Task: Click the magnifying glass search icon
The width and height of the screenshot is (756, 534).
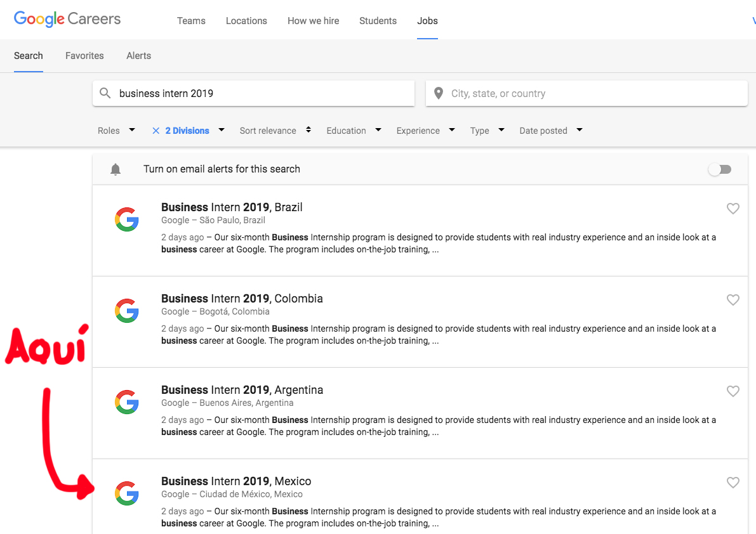Action: point(105,93)
